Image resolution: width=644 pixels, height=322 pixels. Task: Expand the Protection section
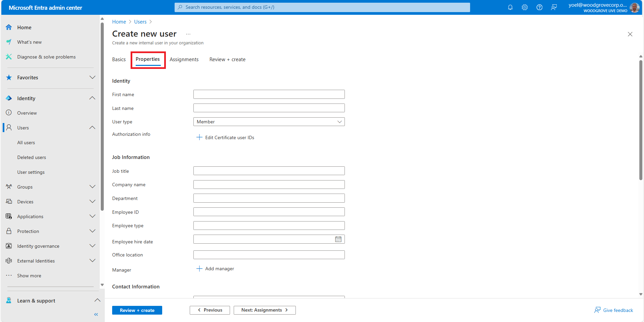92,231
